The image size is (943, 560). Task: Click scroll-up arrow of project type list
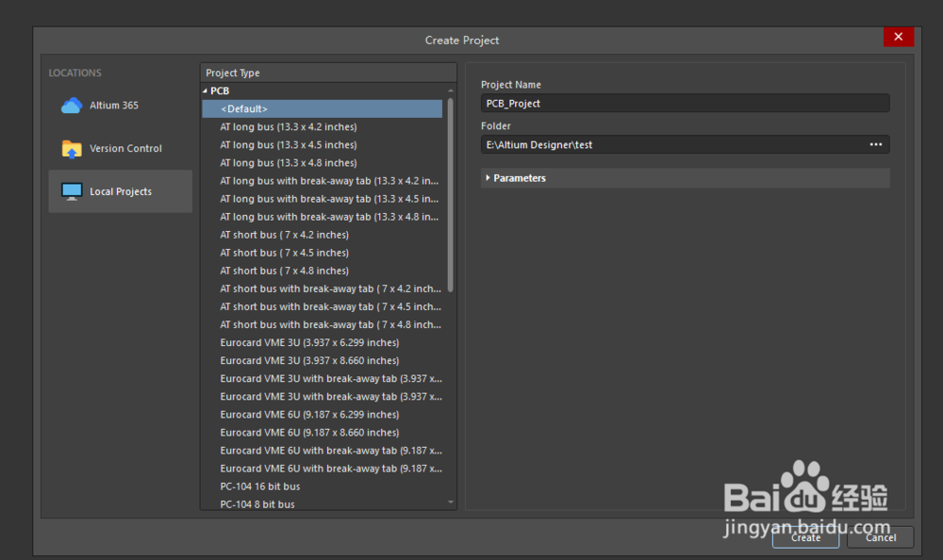[x=451, y=91]
